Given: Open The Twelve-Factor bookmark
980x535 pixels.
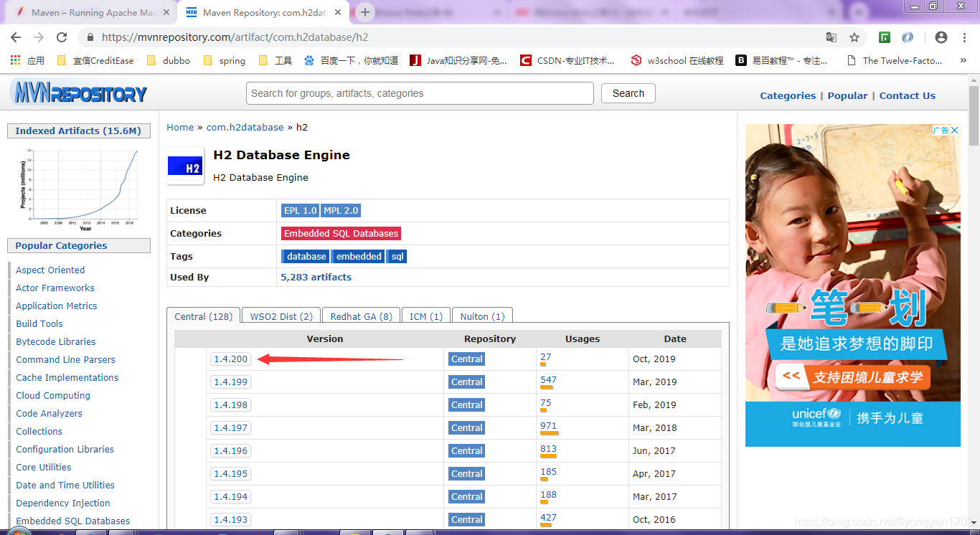Looking at the screenshot, I should pos(895,60).
